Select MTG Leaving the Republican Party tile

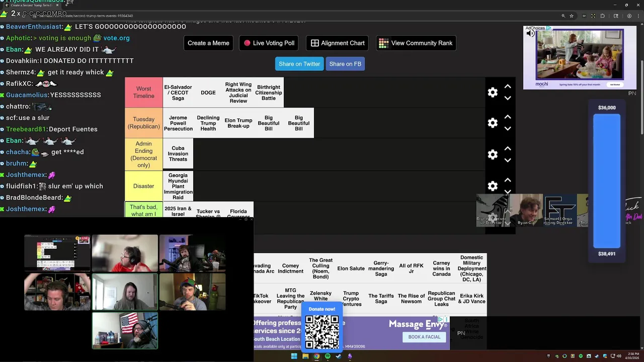(x=290, y=299)
